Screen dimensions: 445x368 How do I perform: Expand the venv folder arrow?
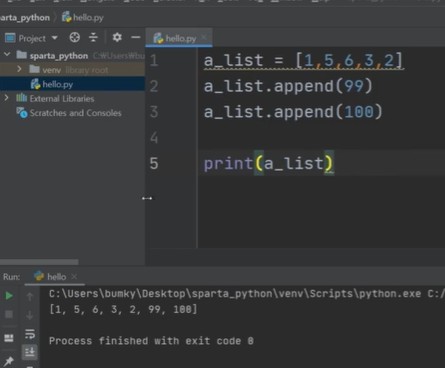(x=19, y=69)
